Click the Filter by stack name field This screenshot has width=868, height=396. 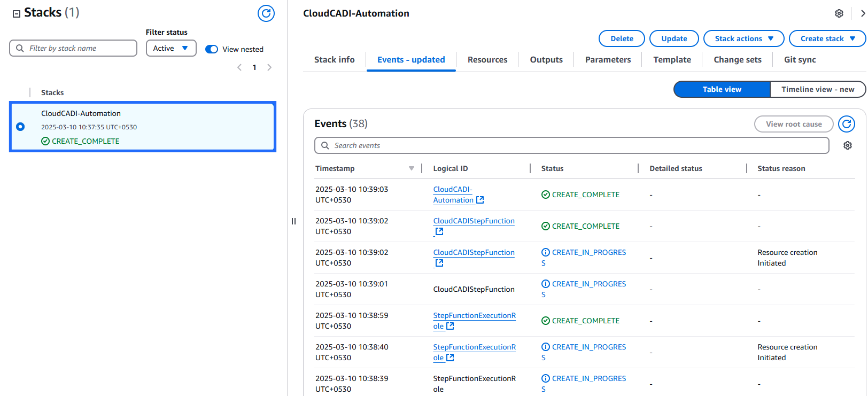tap(73, 48)
